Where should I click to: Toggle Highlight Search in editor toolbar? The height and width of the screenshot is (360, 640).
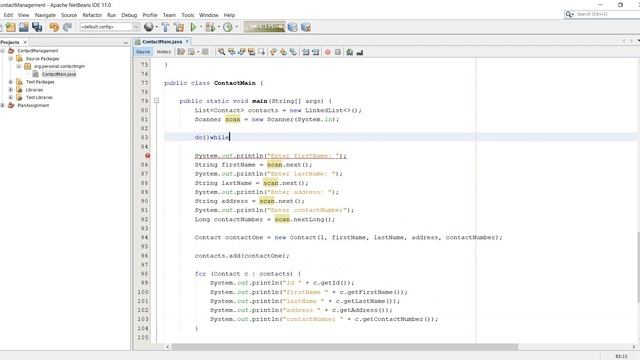click(251, 52)
